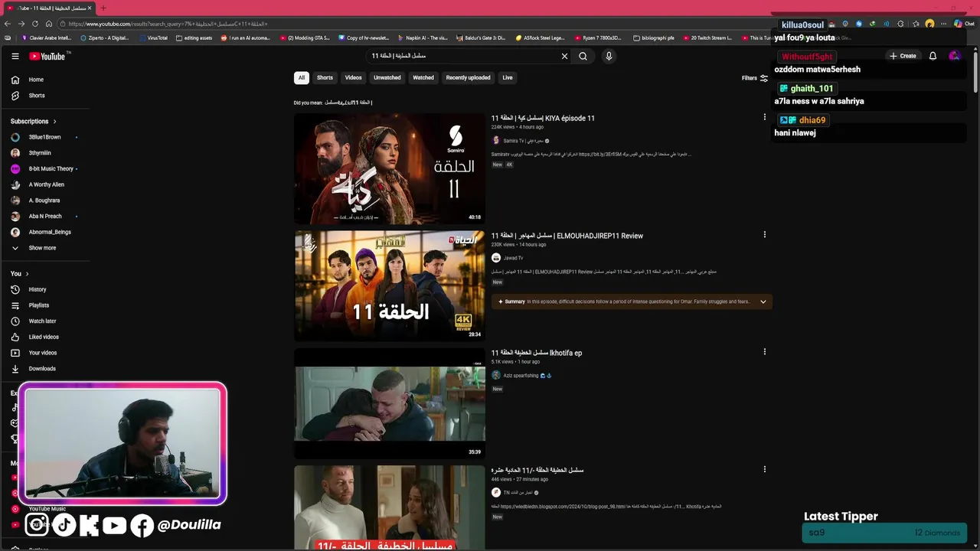Open Your videos in the sidebar
This screenshot has height=551, width=980.
coord(44,353)
